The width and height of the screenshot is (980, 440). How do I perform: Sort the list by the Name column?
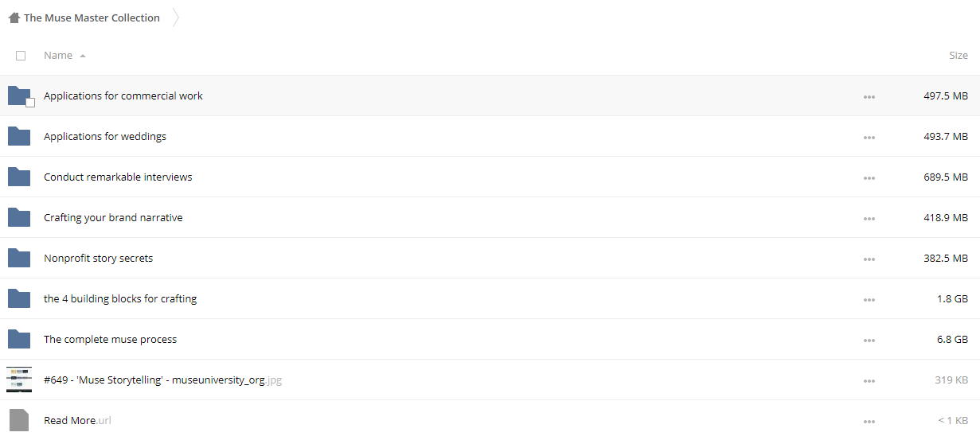[x=58, y=56]
